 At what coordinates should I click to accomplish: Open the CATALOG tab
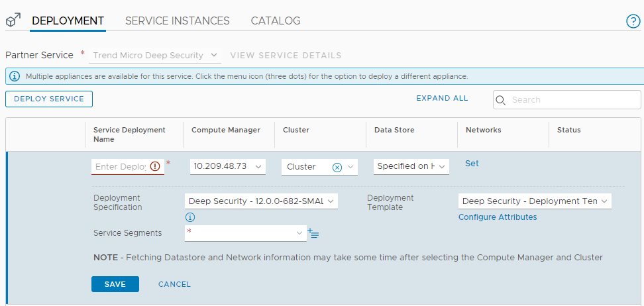coord(275,21)
